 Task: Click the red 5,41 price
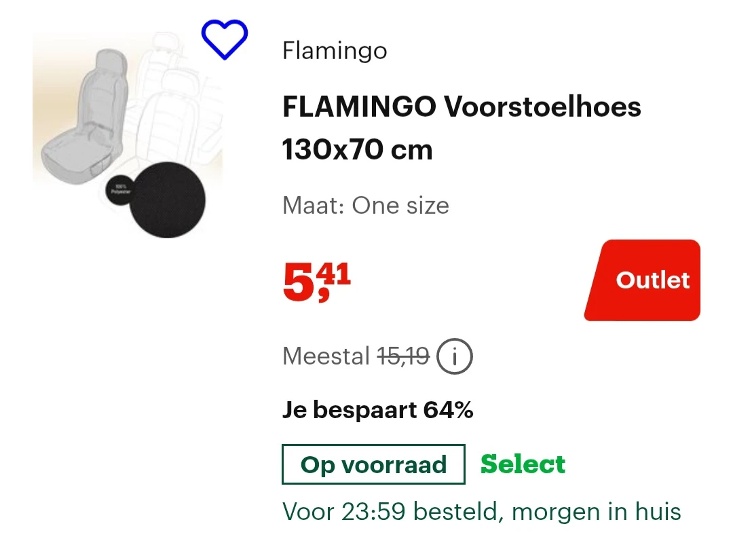tap(317, 282)
